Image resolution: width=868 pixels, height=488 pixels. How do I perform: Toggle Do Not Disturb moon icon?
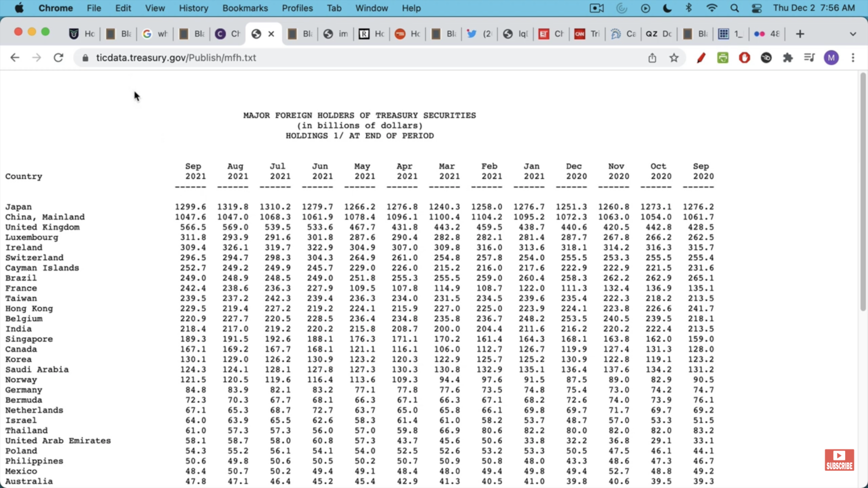point(667,8)
